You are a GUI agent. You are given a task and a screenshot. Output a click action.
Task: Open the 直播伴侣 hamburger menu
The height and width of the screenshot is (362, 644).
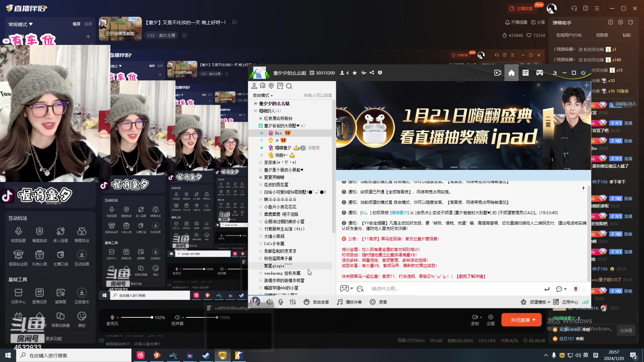tap(597, 8)
